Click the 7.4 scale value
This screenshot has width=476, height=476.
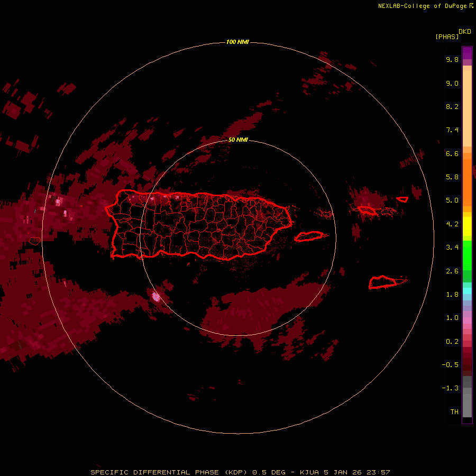(452, 130)
